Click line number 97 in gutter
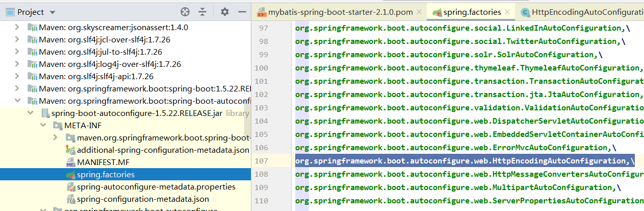Screen dimensions: 644x211 click(x=264, y=28)
